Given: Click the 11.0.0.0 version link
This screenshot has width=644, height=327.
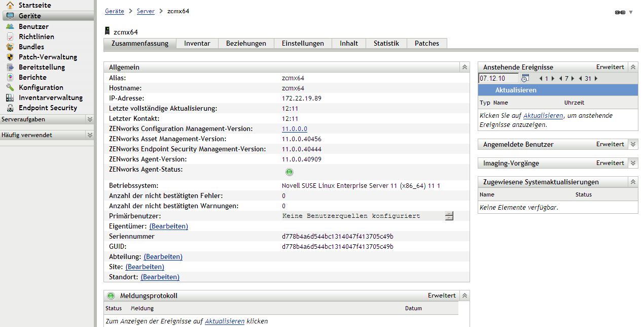Looking at the screenshot, I should click(x=294, y=129).
